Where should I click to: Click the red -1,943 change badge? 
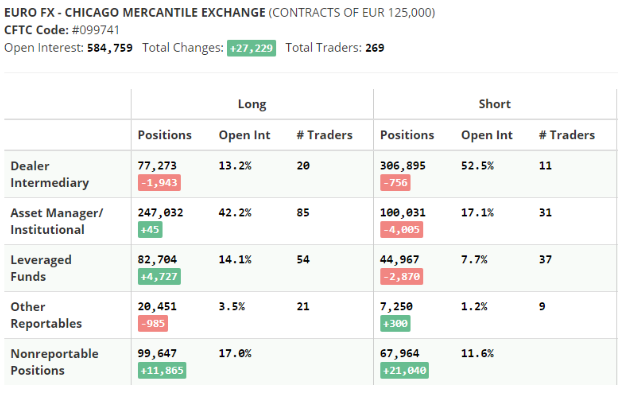point(159,183)
